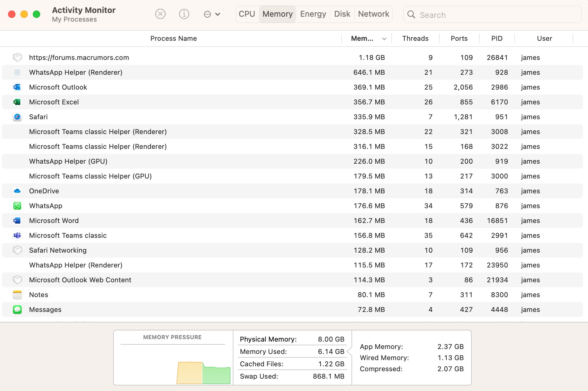
Task: Click the Microsoft Word app icon
Action: coord(17,221)
